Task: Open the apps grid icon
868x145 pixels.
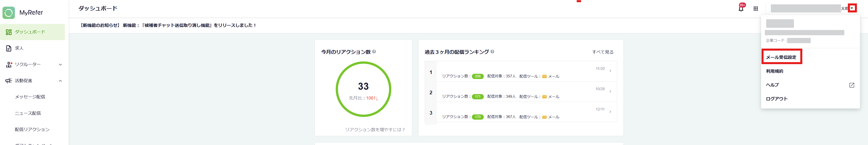Action: [x=756, y=9]
